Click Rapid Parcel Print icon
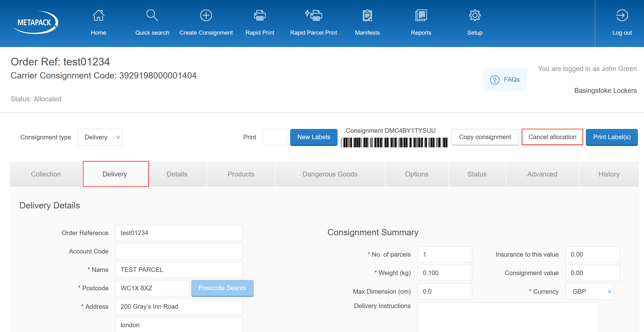The height and width of the screenshot is (332, 644). click(313, 16)
